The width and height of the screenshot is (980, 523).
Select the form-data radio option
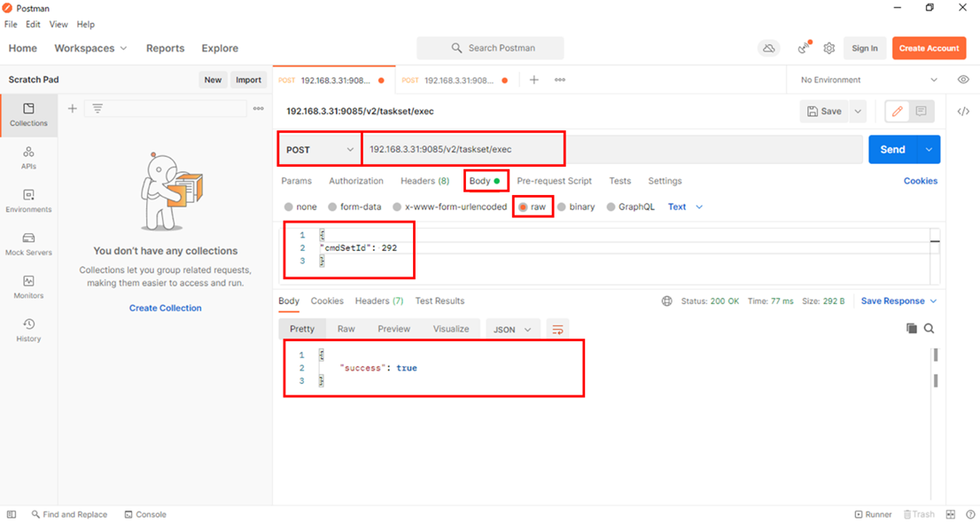pos(332,207)
